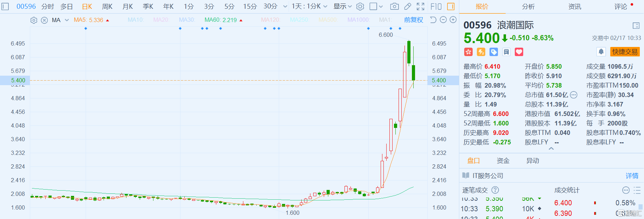Viewport: 644px width, 219px height.
Task: Open the 资讯 news tab
Action: (x=574, y=7)
